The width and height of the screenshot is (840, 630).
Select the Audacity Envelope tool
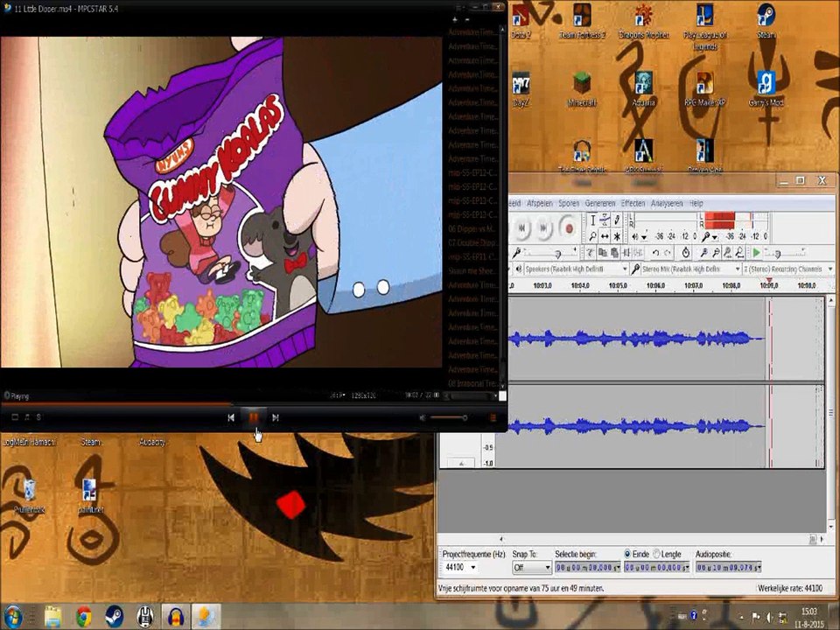point(605,220)
